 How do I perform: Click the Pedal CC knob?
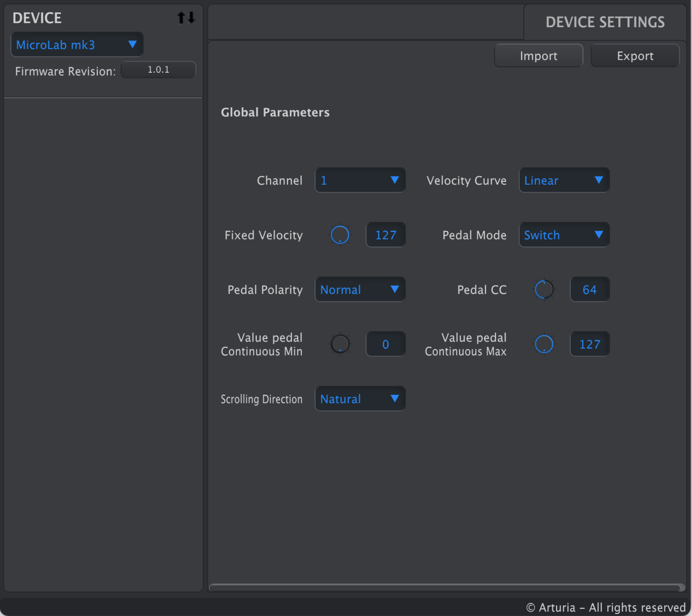pos(544,290)
